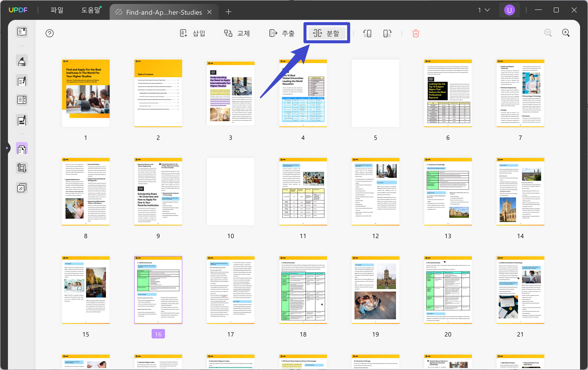Zoom out on page thumbnails

click(548, 33)
